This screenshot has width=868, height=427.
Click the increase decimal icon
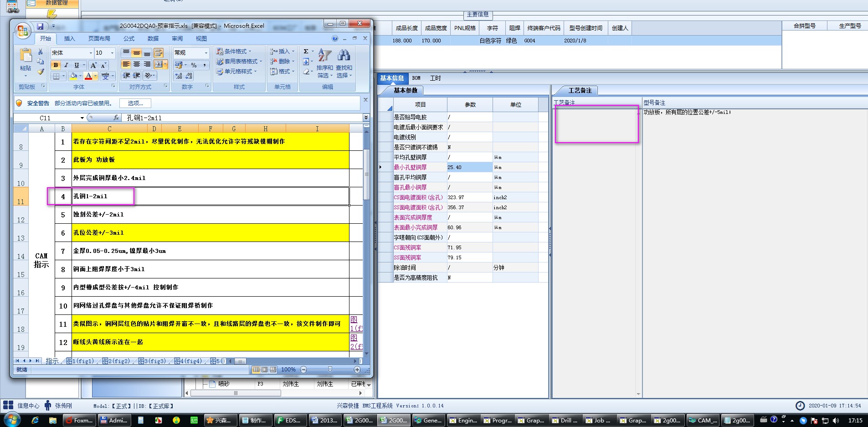[179, 76]
